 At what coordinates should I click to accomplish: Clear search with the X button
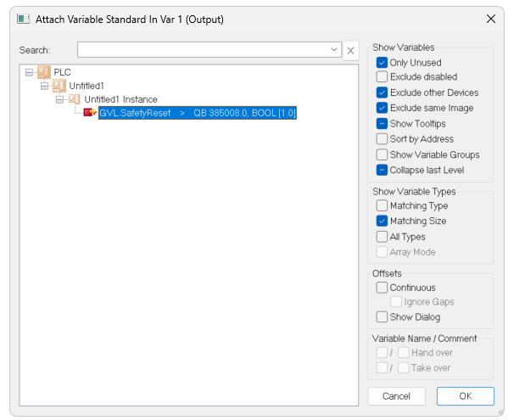click(350, 51)
